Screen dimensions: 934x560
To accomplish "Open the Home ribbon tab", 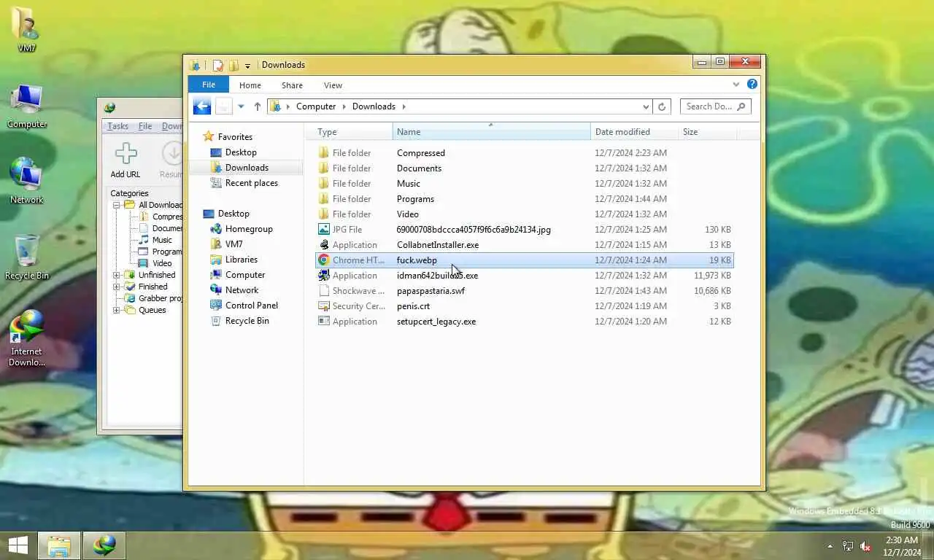I will [x=250, y=85].
